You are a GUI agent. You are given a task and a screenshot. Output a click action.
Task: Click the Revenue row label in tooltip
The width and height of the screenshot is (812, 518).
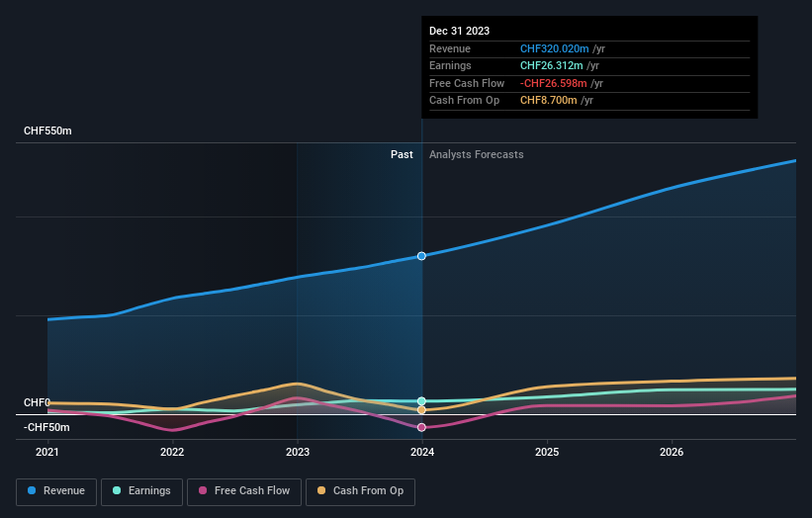pyautogui.click(x=450, y=48)
